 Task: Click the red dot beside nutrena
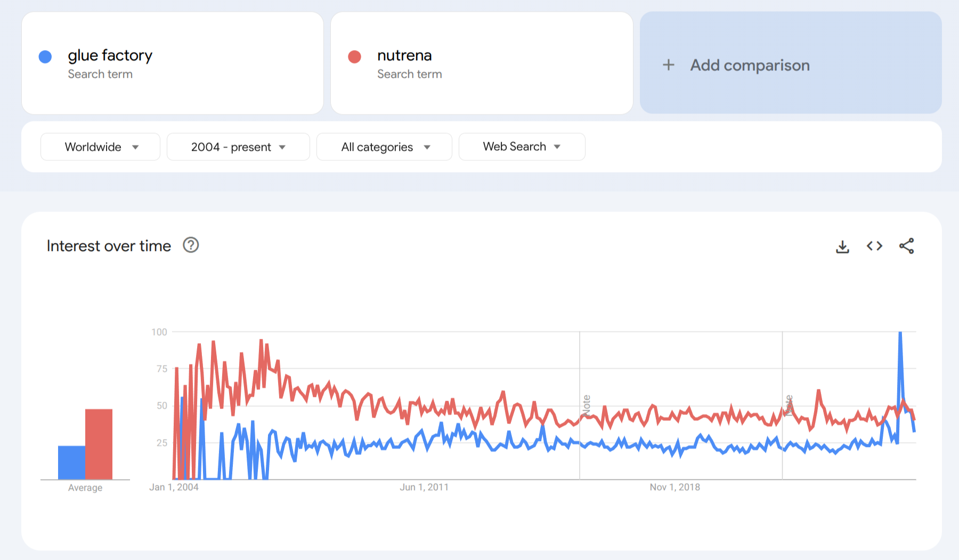[354, 57]
